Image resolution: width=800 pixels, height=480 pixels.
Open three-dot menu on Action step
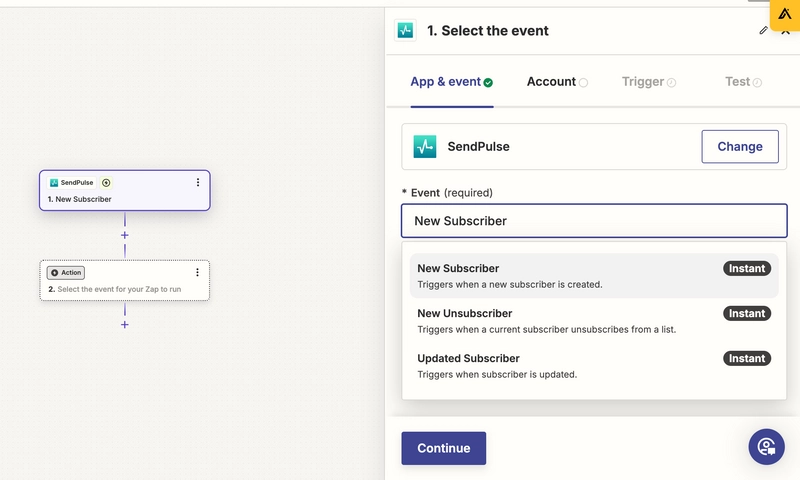click(197, 272)
